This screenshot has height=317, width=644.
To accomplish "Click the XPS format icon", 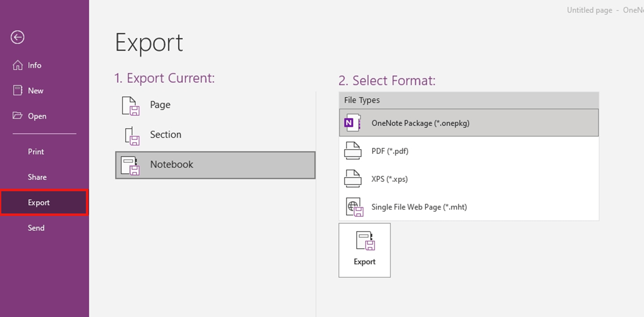I will pyautogui.click(x=353, y=179).
